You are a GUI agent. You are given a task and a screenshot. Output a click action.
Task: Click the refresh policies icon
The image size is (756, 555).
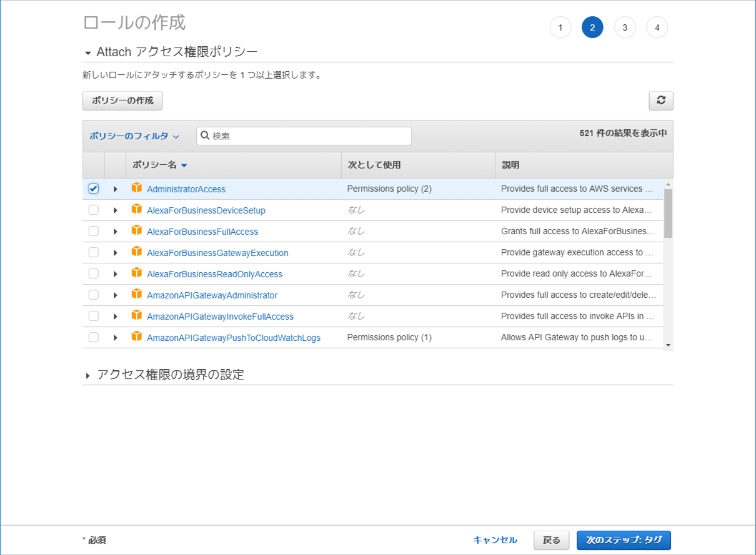tap(661, 101)
